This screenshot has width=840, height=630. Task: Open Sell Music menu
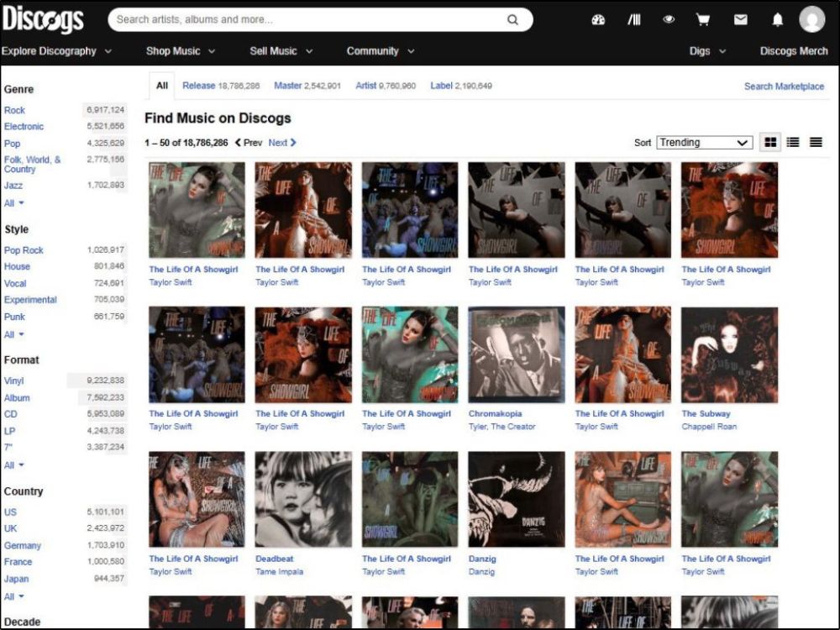click(281, 51)
